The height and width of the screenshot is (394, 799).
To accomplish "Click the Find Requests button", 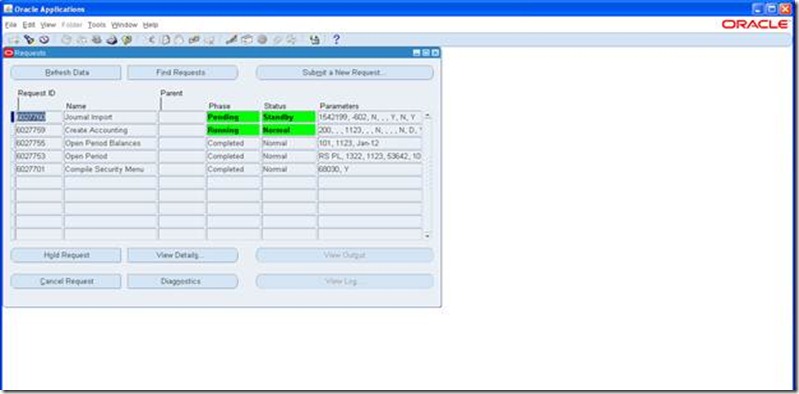I will (182, 73).
